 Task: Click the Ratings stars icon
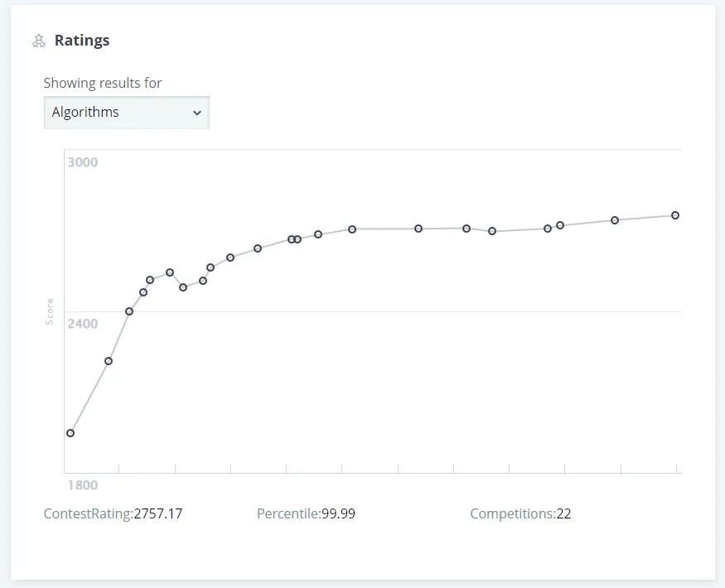pyautogui.click(x=39, y=41)
